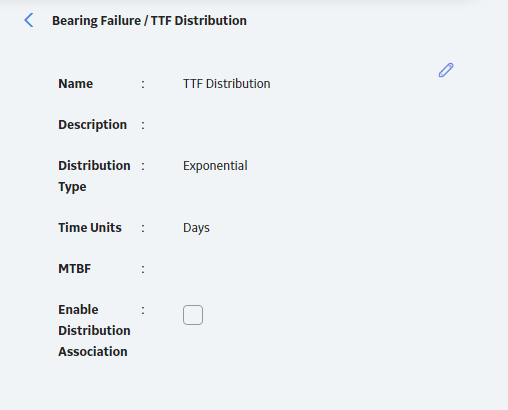508x410 pixels.
Task: Click the colon beside Distribution Type
Action: [x=143, y=166]
